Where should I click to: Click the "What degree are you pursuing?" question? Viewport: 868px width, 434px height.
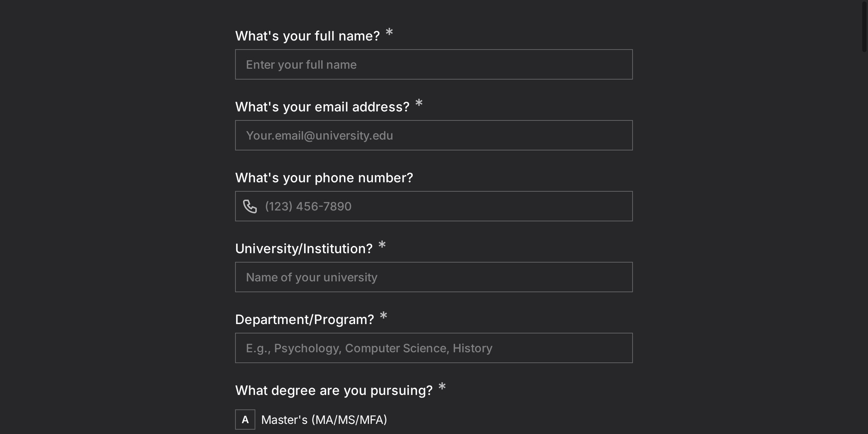click(x=334, y=390)
